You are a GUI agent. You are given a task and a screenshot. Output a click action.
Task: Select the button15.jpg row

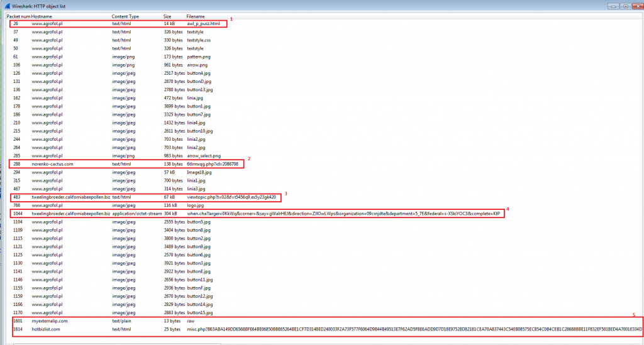[x=325, y=312]
